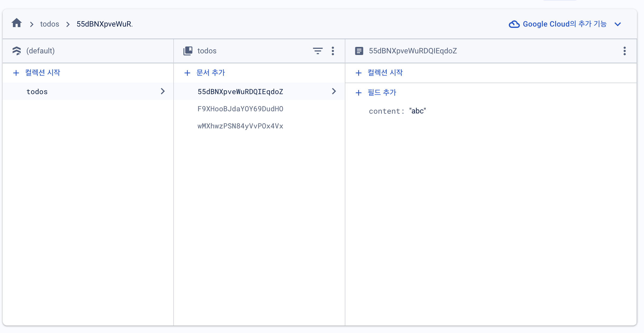Open todos collection three-dot menu

[333, 51]
